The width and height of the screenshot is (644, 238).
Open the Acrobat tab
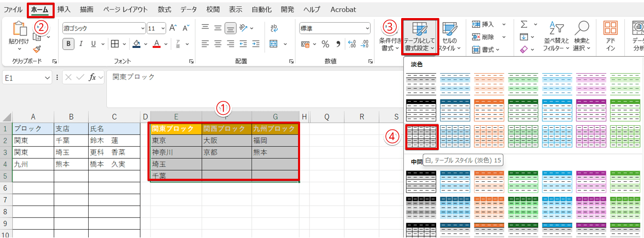[343, 9]
